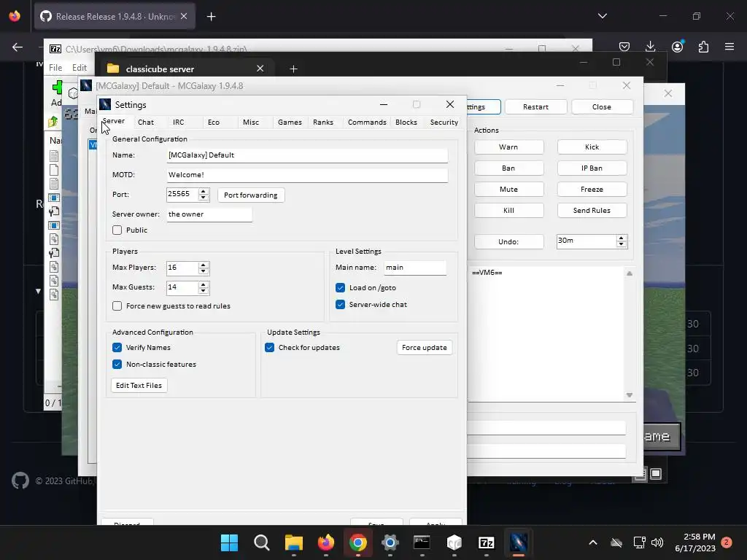The height and width of the screenshot is (560, 747).
Task: Select the Misc tab
Action: pos(251,122)
